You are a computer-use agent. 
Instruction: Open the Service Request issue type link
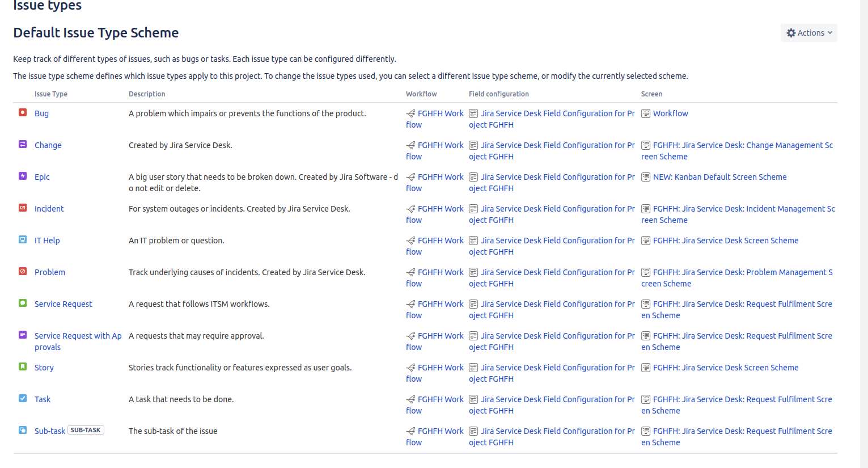[x=63, y=304]
